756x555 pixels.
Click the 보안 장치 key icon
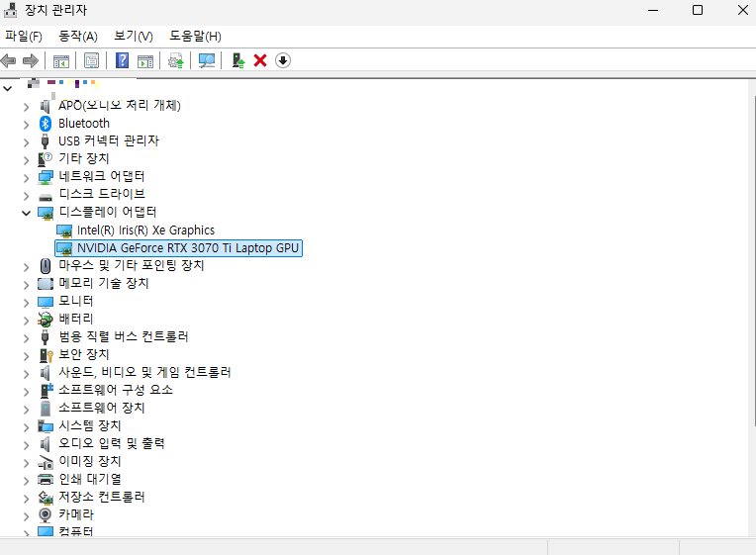(x=46, y=355)
